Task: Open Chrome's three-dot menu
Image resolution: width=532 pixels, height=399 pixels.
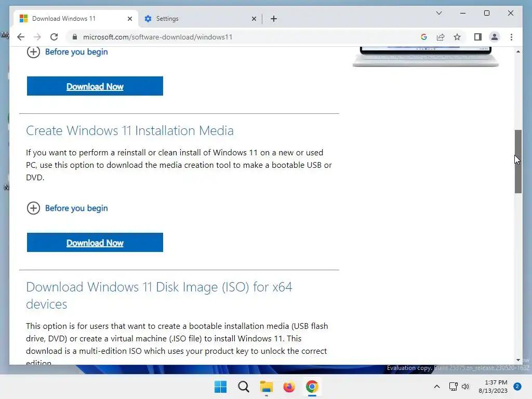Action: pyautogui.click(x=511, y=37)
